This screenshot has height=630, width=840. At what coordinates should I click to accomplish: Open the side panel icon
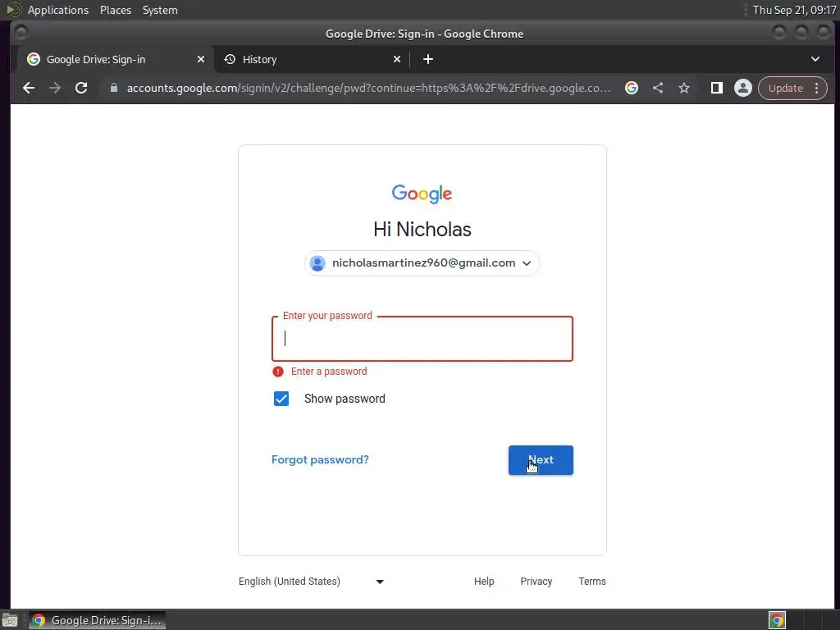coord(716,88)
